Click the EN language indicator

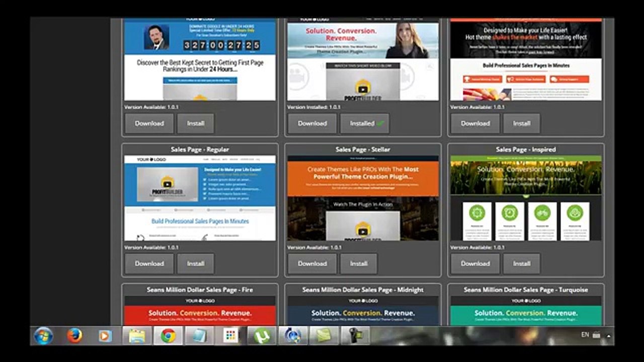point(585,335)
